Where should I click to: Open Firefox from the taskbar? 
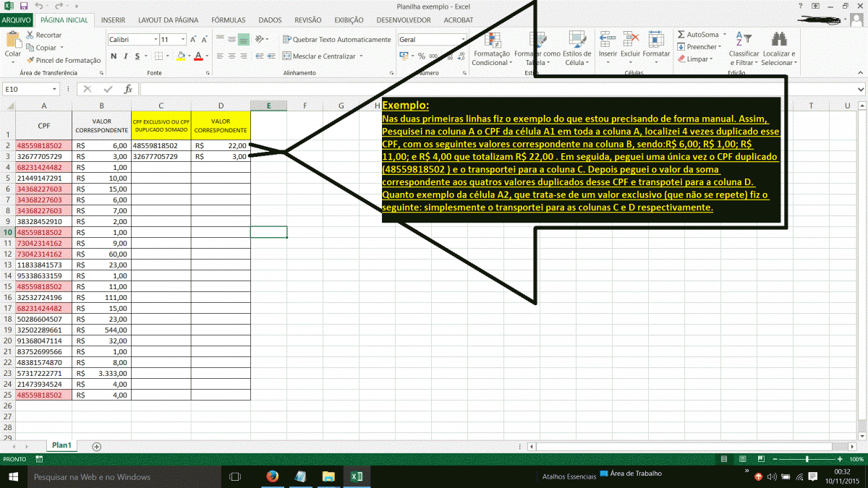click(x=273, y=476)
